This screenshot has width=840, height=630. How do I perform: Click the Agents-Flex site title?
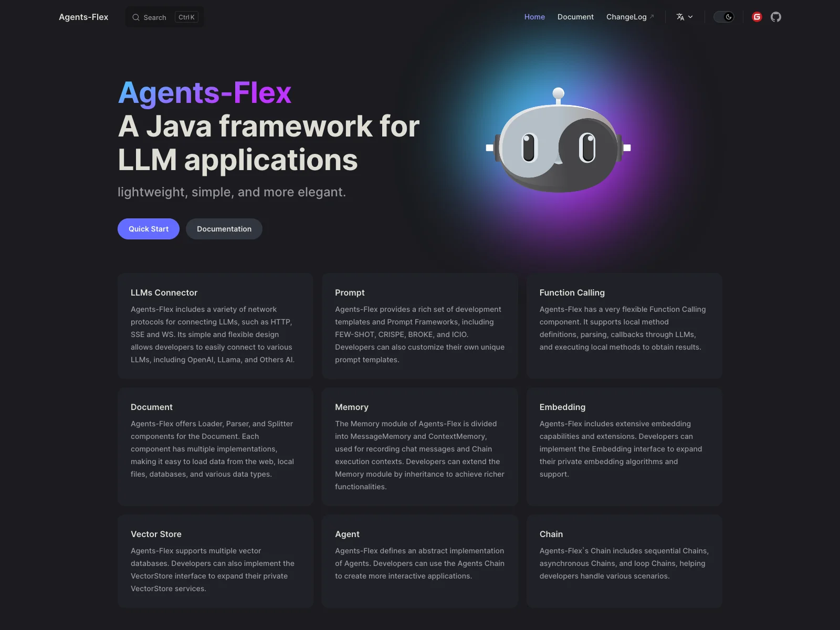coord(83,17)
